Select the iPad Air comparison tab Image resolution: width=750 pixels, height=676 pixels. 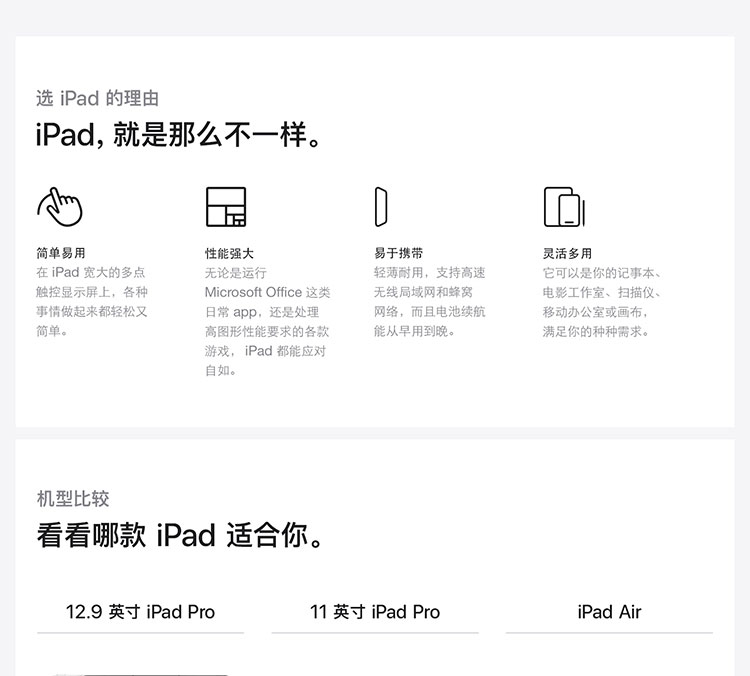click(609, 612)
